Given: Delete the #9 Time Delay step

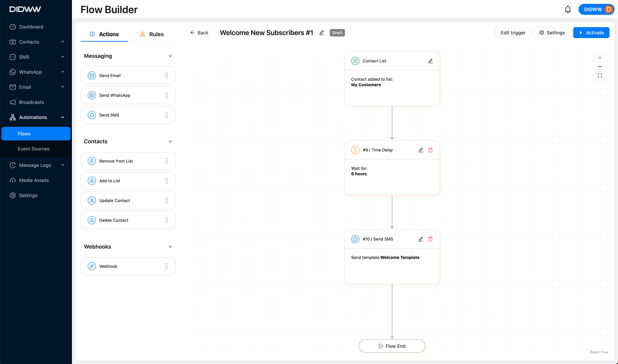Looking at the screenshot, I should [430, 150].
